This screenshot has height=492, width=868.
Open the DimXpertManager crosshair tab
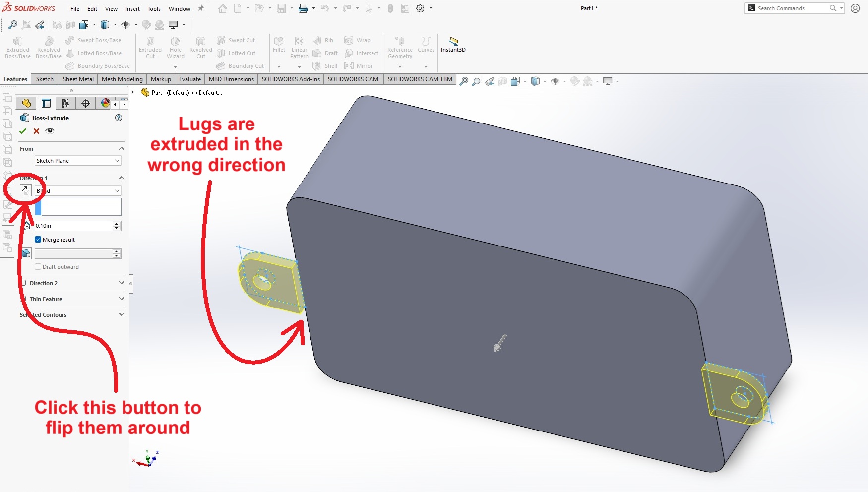[x=86, y=103]
